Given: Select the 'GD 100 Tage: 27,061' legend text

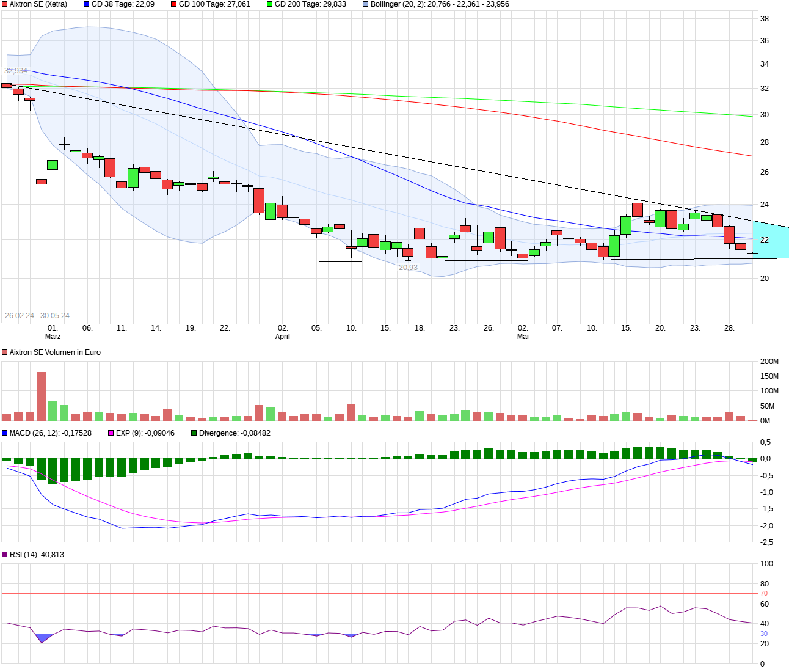Looking at the screenshot, I should pos(214,4).
